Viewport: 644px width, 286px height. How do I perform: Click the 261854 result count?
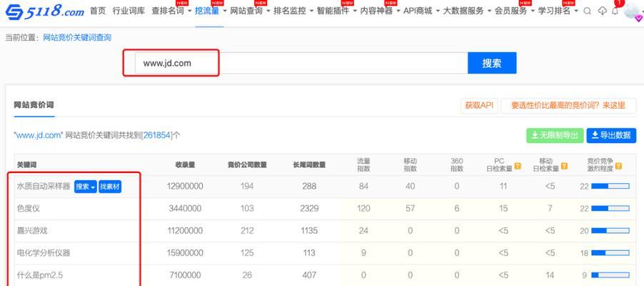click(x=156, y=135)
